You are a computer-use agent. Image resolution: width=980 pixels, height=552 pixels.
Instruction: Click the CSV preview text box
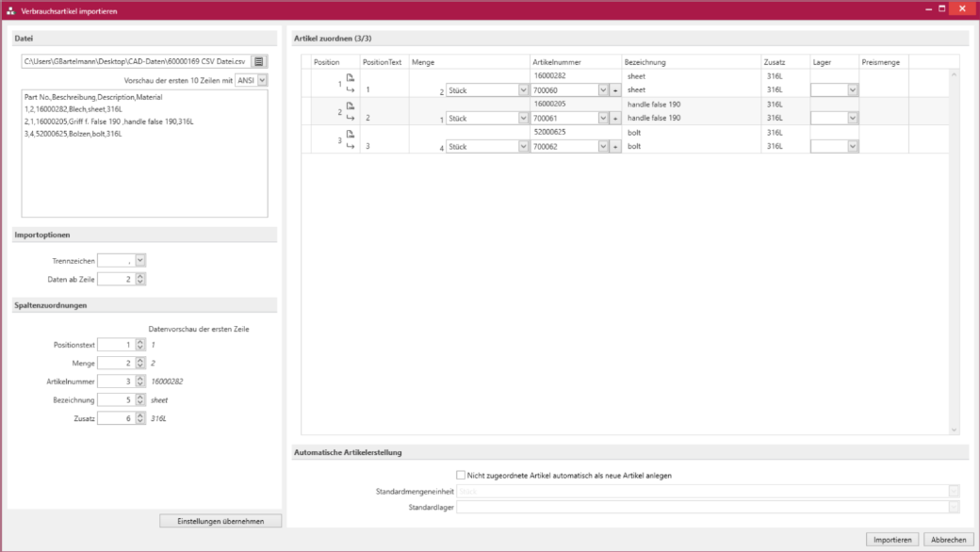(144, 154)
